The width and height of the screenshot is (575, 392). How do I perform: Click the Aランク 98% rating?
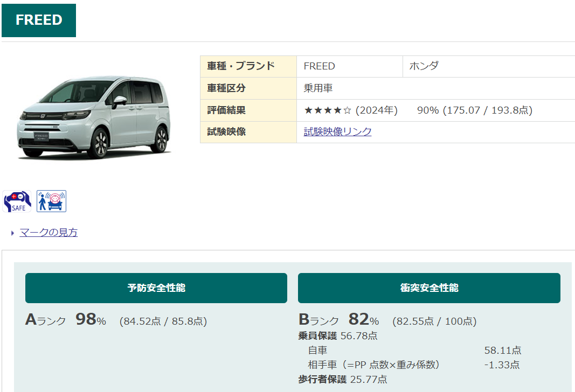pyautogui.click(x=66, y=319)
